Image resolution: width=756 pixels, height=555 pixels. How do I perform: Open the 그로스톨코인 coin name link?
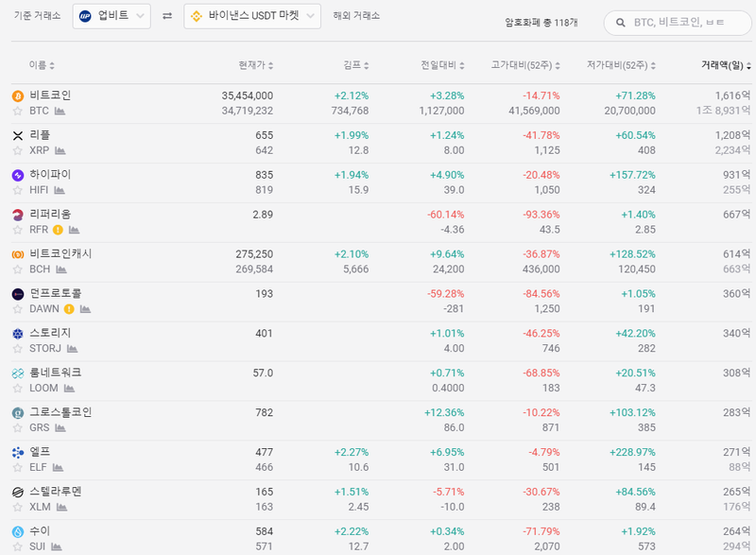pyautogui.click(x=60, y=412)
